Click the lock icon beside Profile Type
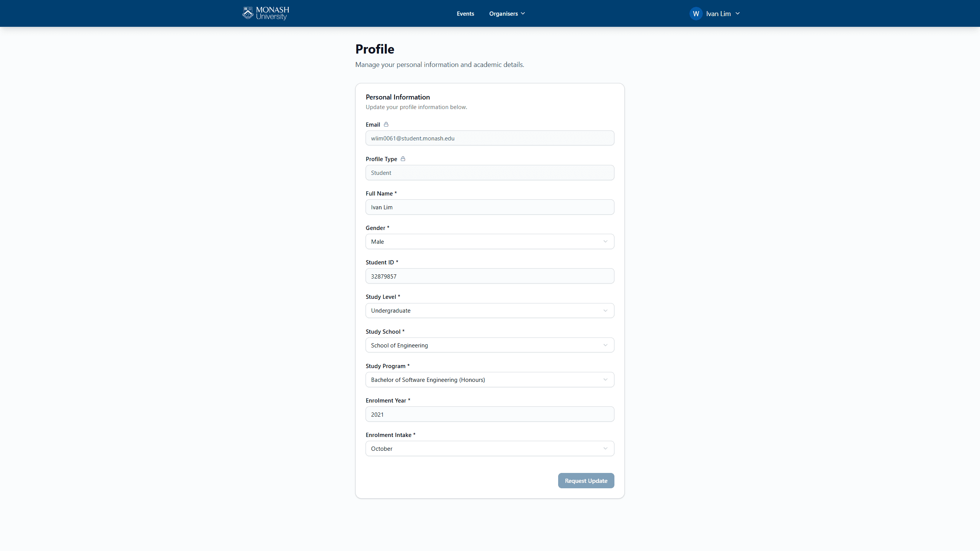This screenshot has height=551, width=980. (x=403, y=159)
